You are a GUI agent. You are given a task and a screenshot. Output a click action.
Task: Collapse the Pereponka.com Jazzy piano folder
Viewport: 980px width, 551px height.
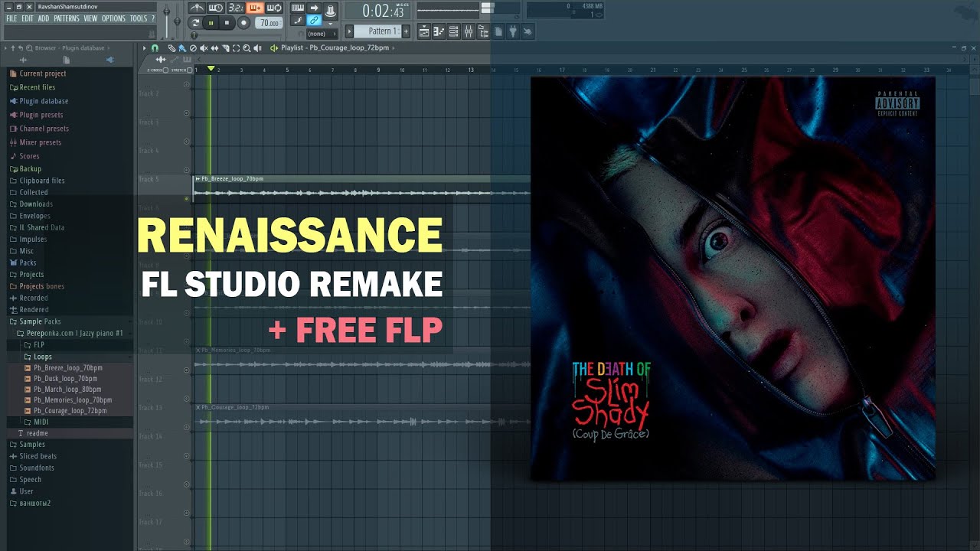[70, 334]
